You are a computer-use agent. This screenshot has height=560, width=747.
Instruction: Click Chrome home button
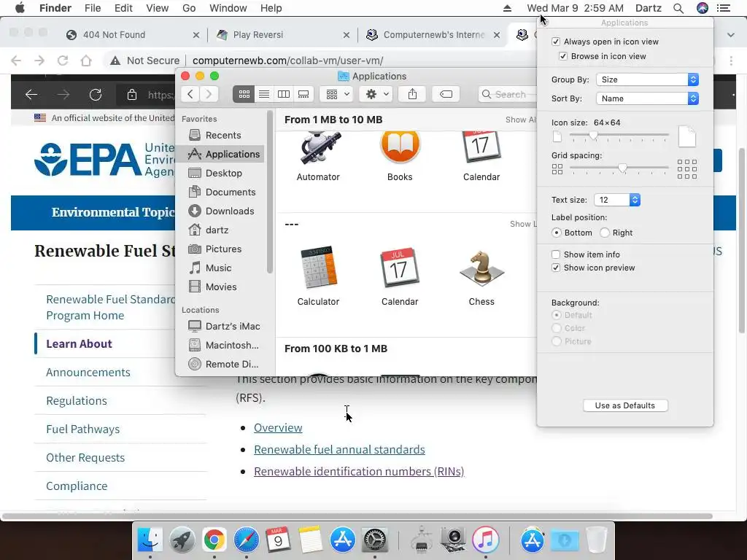click(86, 61)
